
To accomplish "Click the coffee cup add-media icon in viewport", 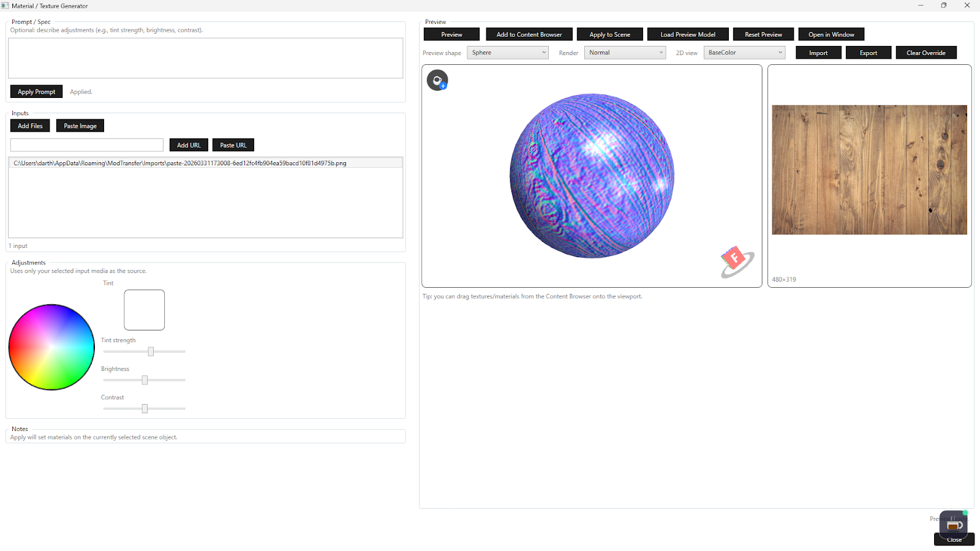I will pyautogui.click(x=437, y=80).
